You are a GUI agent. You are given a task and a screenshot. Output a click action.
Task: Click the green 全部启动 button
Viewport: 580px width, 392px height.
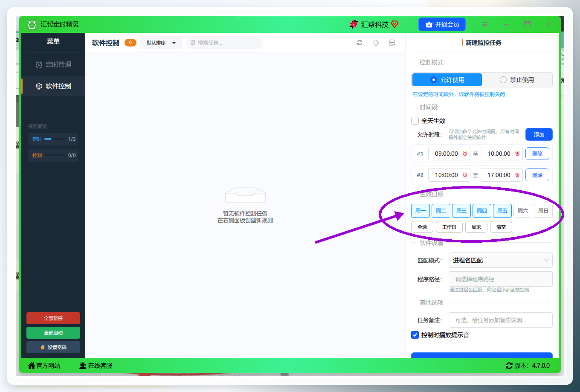(x=53, y=333)
